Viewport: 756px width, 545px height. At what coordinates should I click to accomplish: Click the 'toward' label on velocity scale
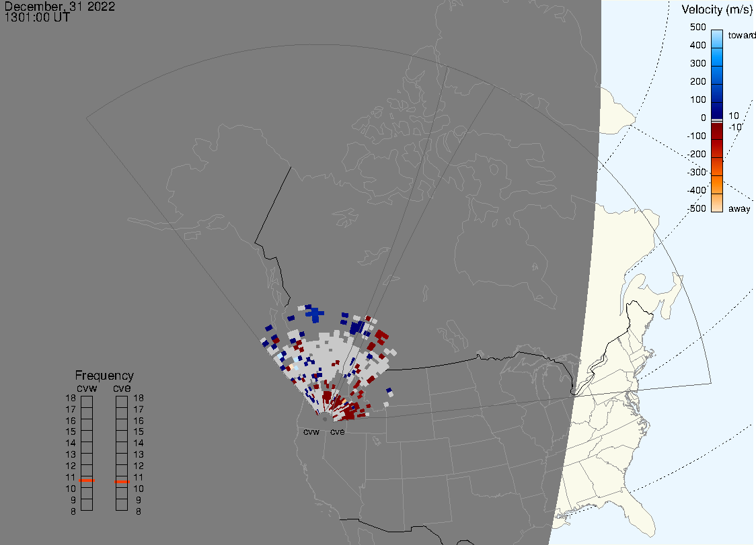(x=741, y=35)
